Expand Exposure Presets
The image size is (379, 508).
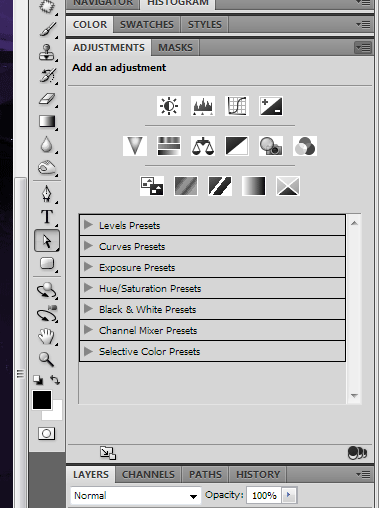pyautogui.click(x=88, y=267)
